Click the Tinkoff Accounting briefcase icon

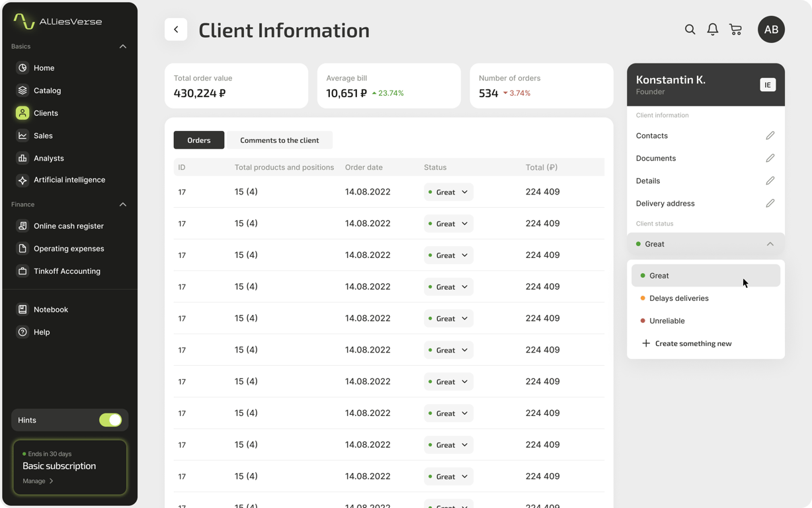22,271
